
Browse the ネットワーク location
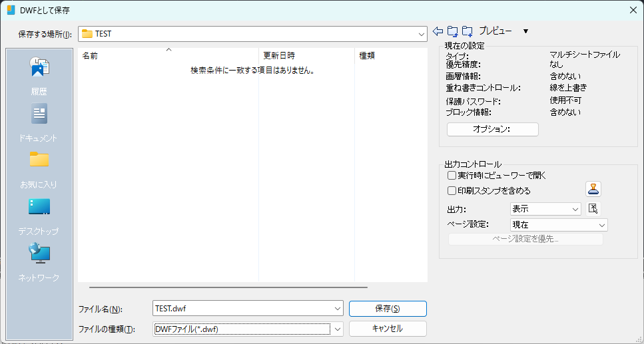coord(39,263)
